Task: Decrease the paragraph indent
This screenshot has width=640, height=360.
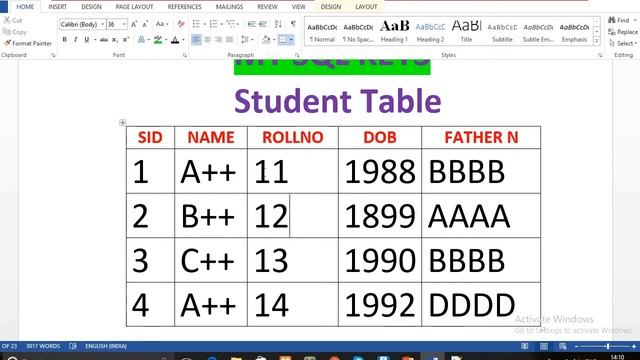Action: [251, 24]
